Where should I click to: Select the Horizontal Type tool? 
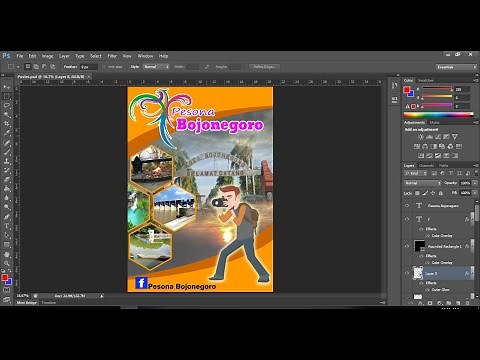[x=7, y=226]
